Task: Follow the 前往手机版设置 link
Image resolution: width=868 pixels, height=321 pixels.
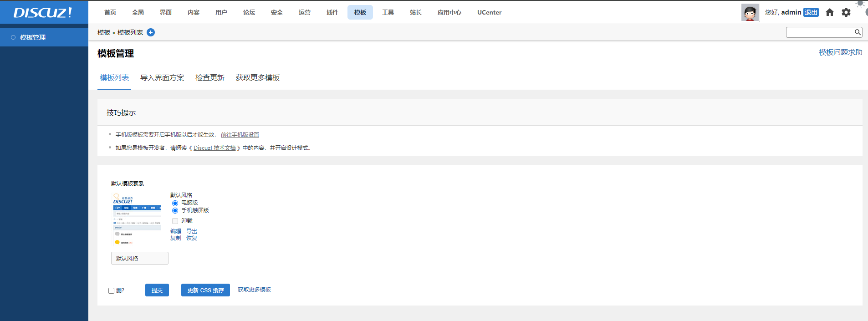Action: 240,135
